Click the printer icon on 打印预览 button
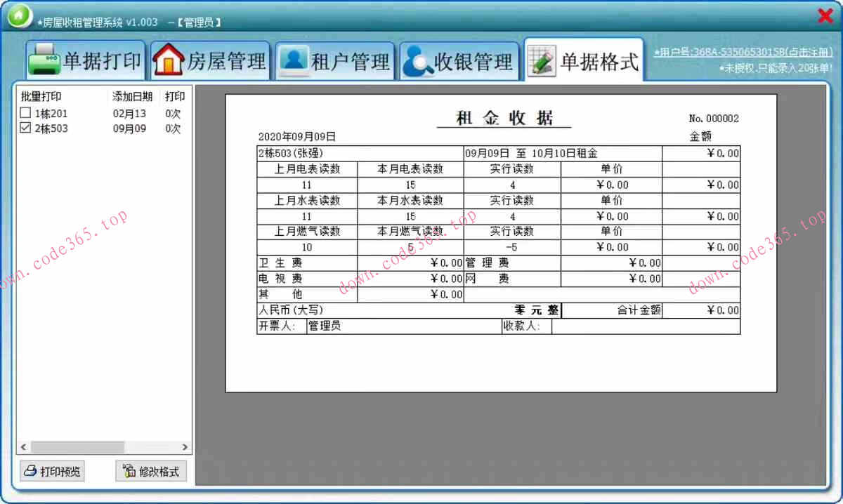Screen dimensions: 843x504 pos(30,470)
